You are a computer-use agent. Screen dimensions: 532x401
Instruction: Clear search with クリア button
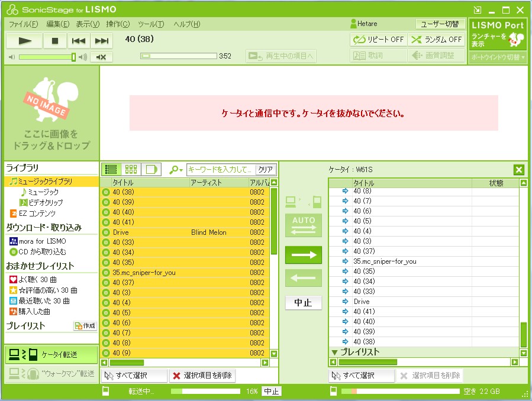point(265,170)
